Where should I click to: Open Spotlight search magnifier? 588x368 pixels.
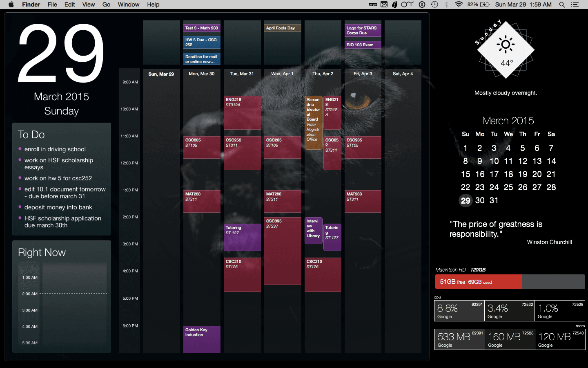tap(562, 4)
